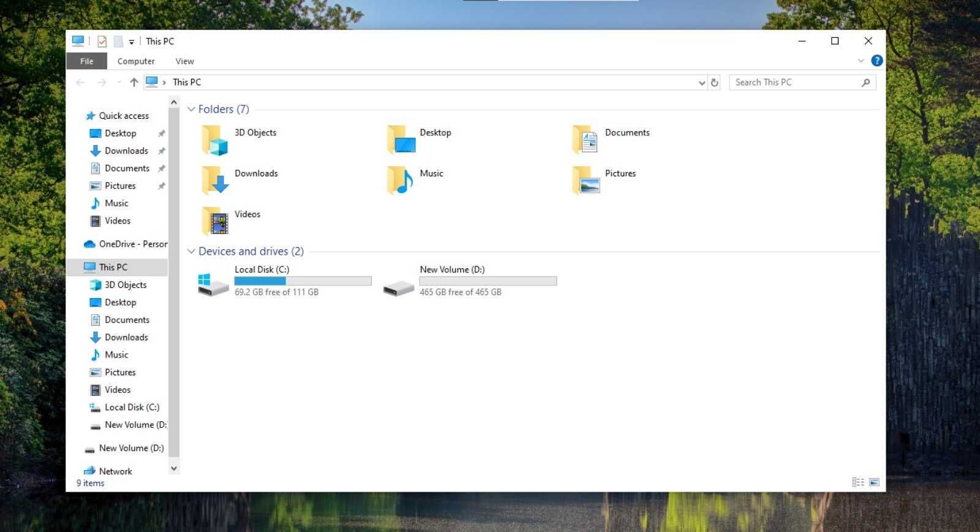Viewport: 980px width, 532px height.
Task: Switch to Large icons view in status bar
Action: click(x=874, y=482)
